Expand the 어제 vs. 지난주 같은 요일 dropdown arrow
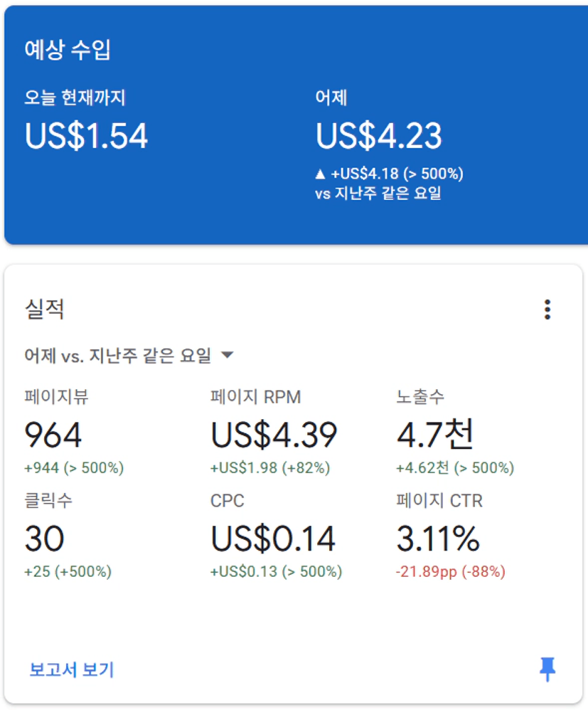The height and width of the screenshot is (710, 588). point(228,354)
